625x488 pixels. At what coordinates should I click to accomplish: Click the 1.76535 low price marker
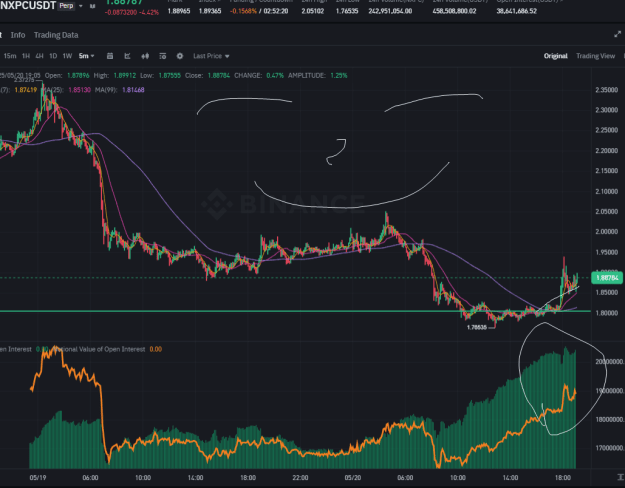tap(477, 327)
